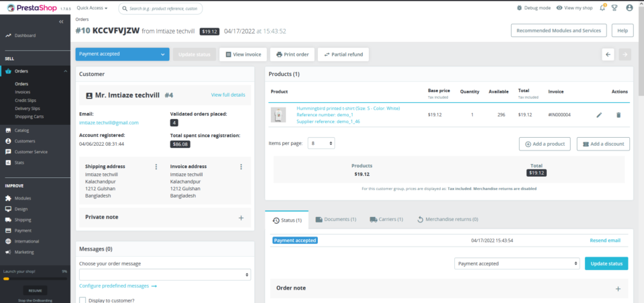Switch to the Documents (1) tab
This screenshot has width=644, height=303.
pos(335,219)
